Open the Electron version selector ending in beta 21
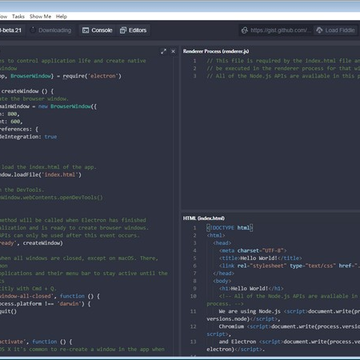The image size is (360, 360). 12,30
